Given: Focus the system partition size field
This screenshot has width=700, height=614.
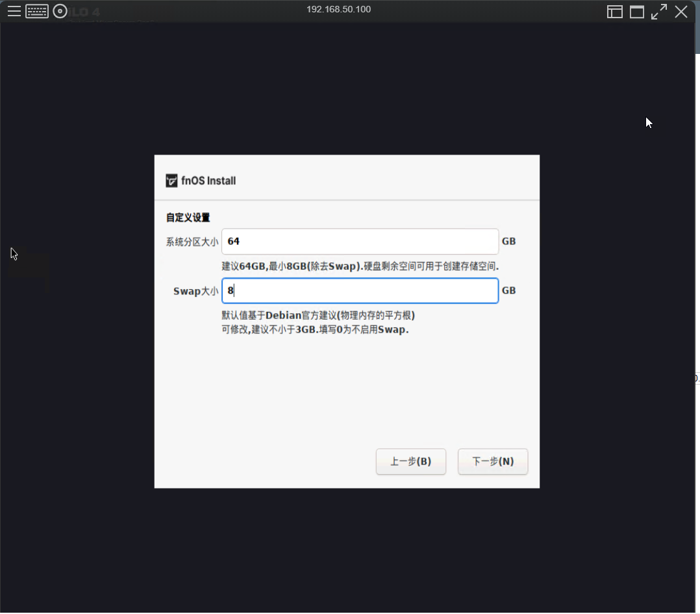Looking at the screenshot, I should point(360,242).
